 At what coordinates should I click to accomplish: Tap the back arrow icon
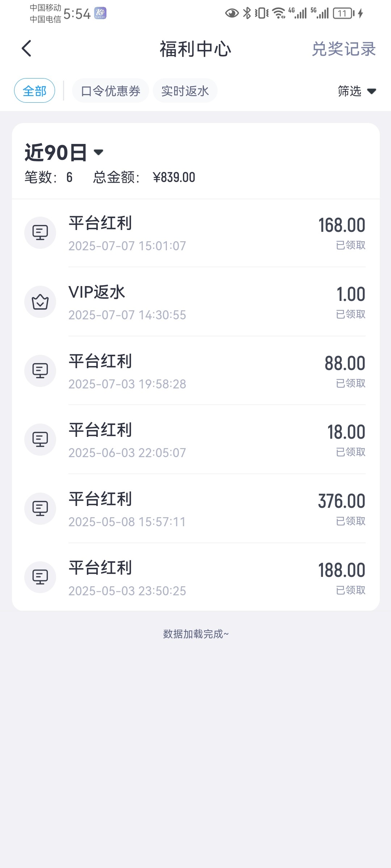pyautogui.click(x=26, y=48)
